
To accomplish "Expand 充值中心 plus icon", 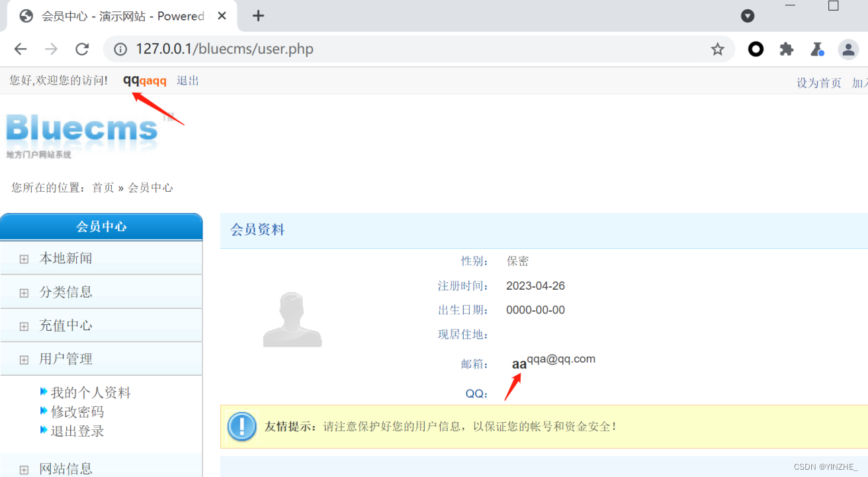I will click(24, 326).
